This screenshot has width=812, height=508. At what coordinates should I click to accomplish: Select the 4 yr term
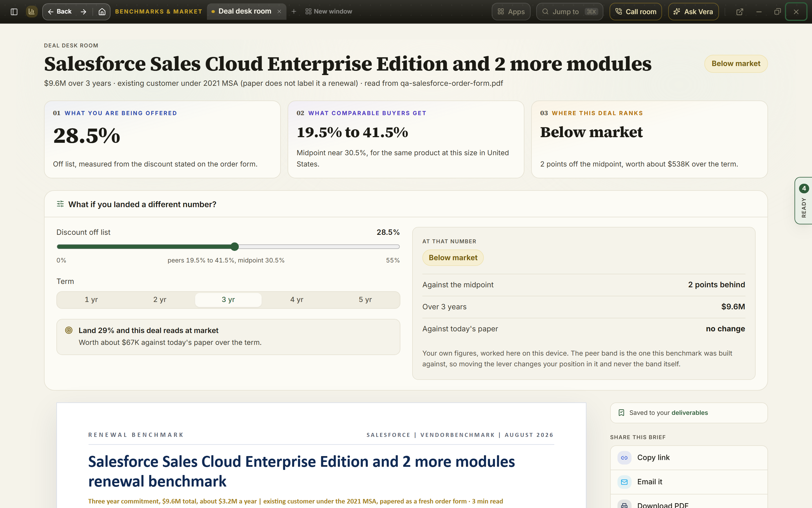click(297, 300)
